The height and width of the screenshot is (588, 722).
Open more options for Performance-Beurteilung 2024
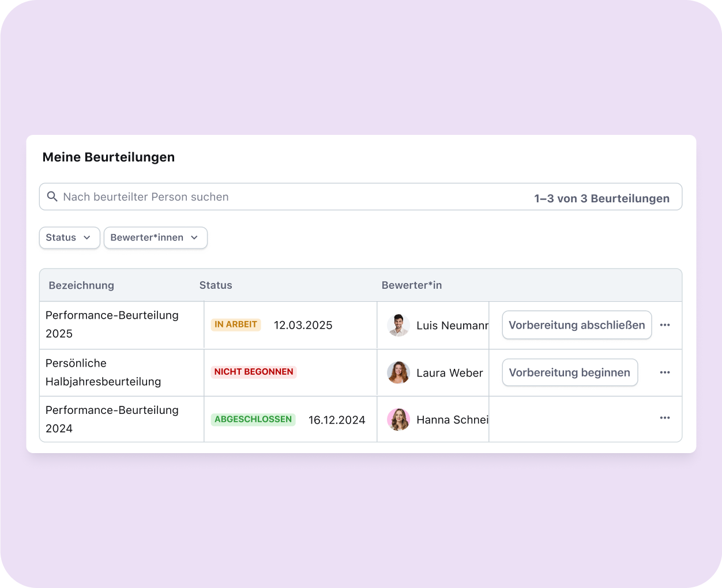[665, 418]
